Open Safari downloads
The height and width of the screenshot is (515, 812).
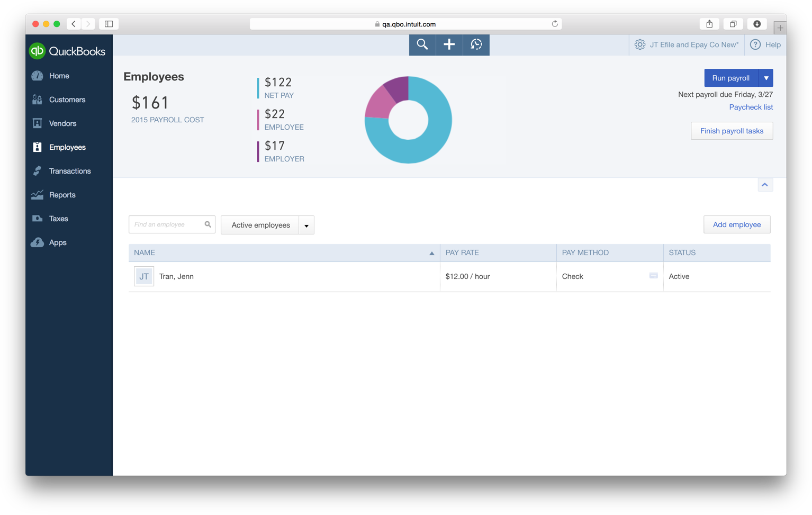[757, 24]
